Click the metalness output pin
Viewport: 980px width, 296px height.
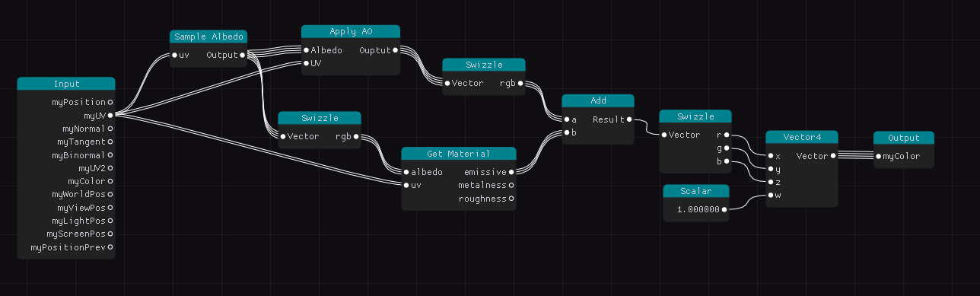coord(511,185)
